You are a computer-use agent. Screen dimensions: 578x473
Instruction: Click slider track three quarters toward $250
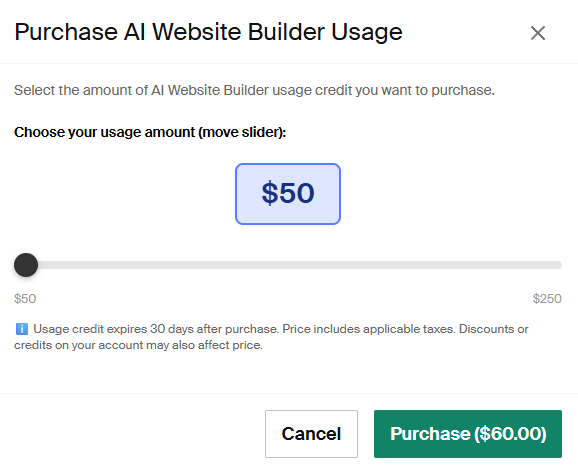click(x=425, y=265)
